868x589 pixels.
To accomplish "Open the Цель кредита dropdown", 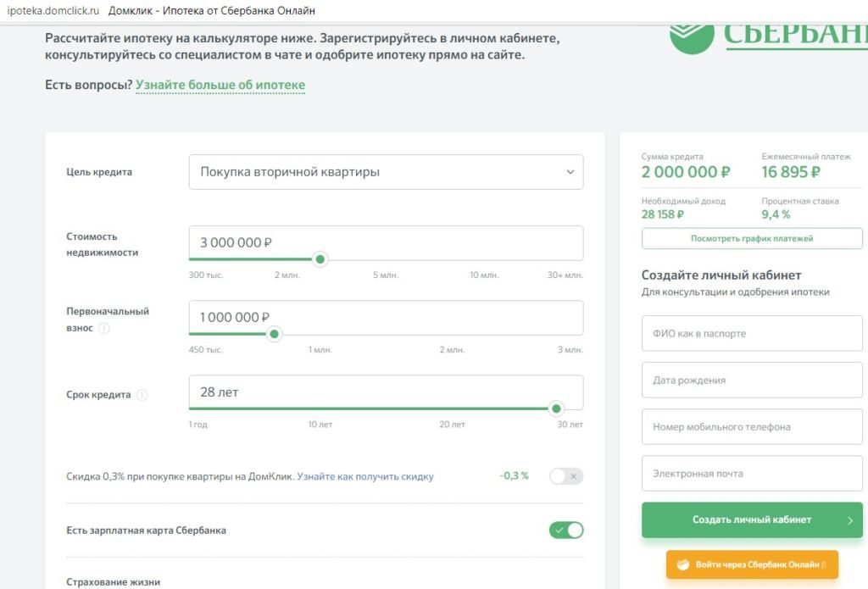I will (x=386, y=172).
